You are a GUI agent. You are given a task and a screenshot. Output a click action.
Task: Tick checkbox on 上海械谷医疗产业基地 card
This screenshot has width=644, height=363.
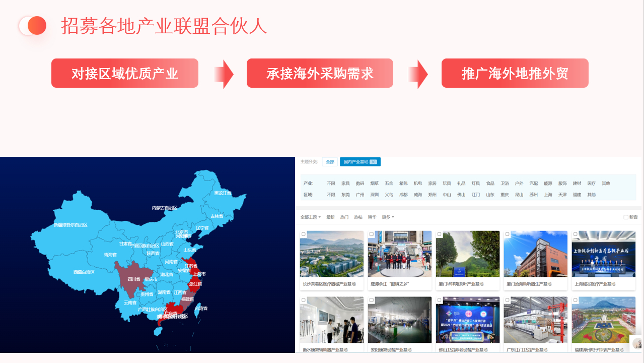point(576,234)
